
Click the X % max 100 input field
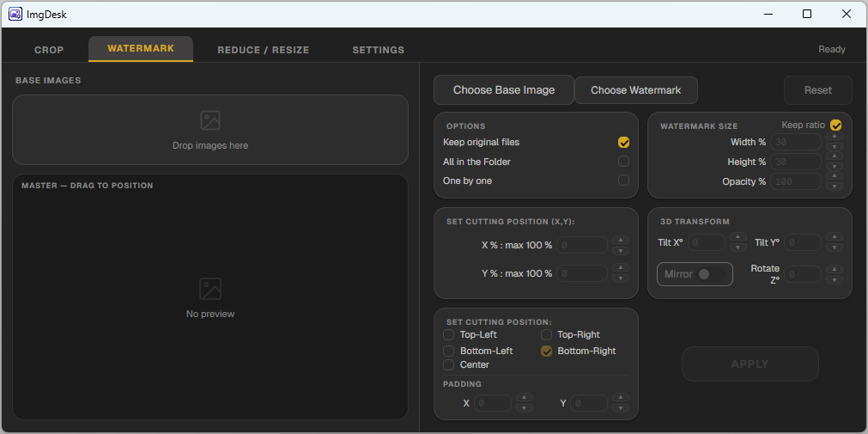click(x=582, y=245)
